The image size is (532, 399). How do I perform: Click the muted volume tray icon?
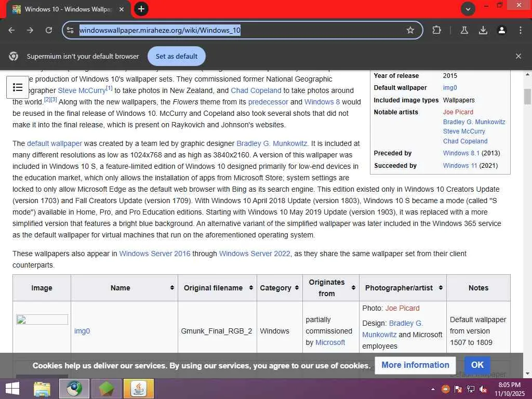484,389
